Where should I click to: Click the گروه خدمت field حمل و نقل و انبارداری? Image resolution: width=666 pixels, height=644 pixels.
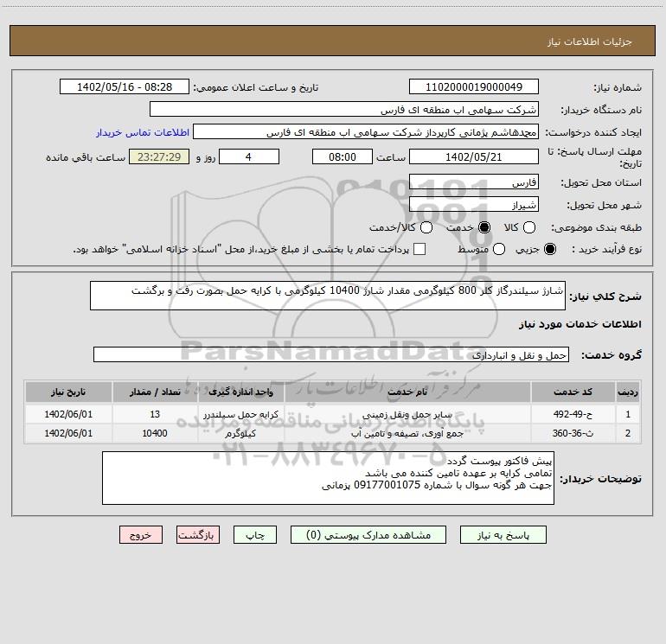[x=331, y=355]
